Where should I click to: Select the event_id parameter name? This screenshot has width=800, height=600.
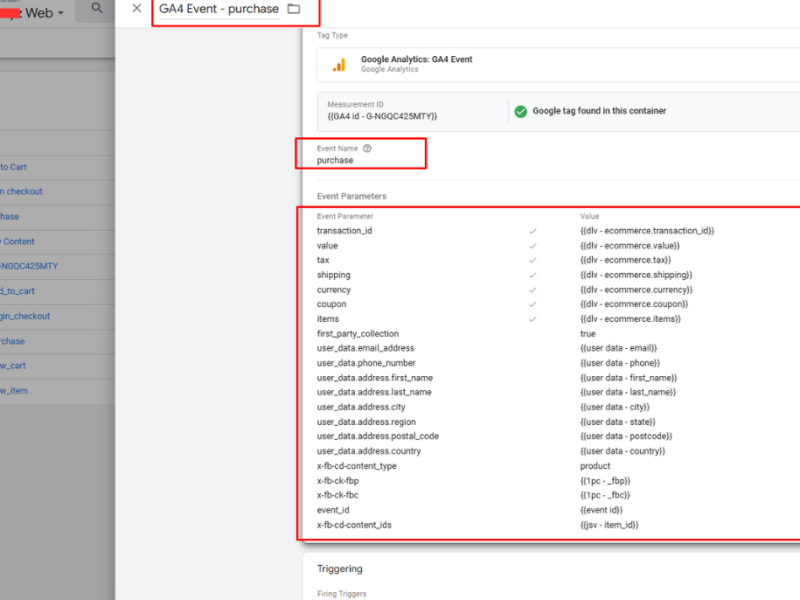pos(333,510)
